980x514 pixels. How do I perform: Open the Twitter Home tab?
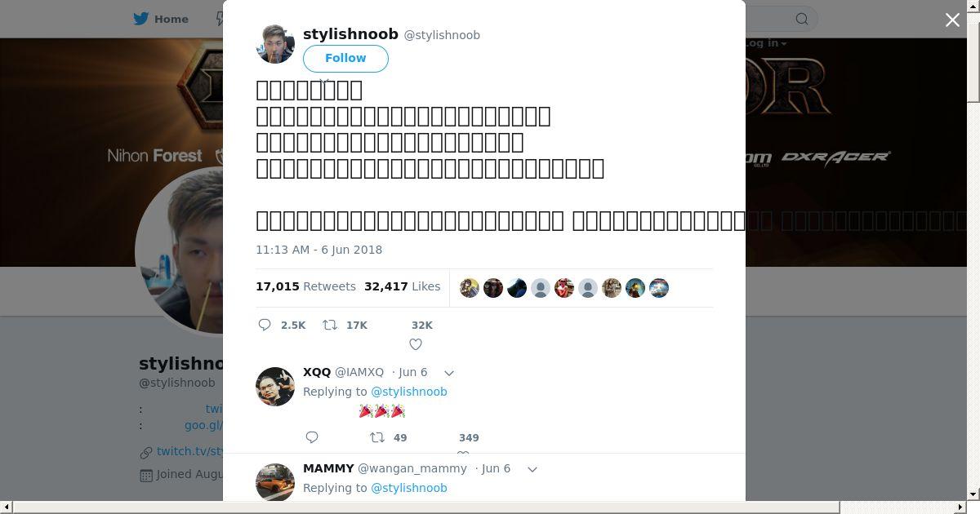tap(161, 19)
